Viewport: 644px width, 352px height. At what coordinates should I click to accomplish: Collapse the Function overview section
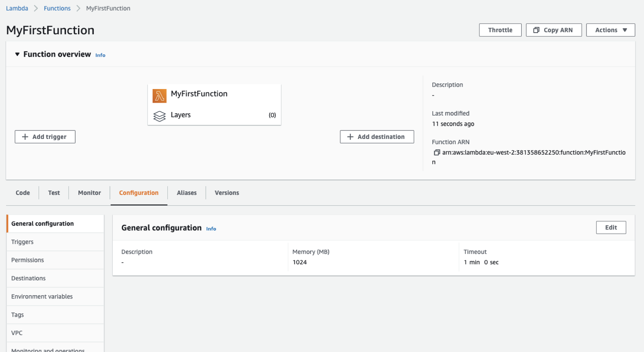[17, 54]
